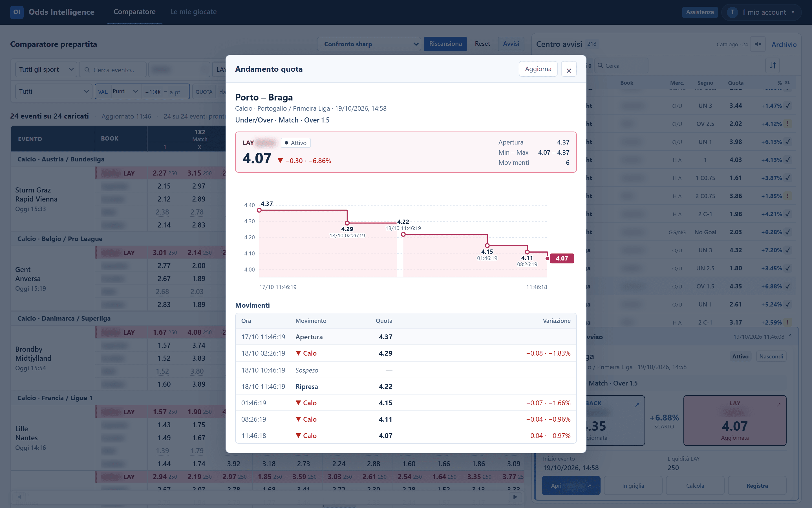Open the Punti value type dropdown

[125, 91]
